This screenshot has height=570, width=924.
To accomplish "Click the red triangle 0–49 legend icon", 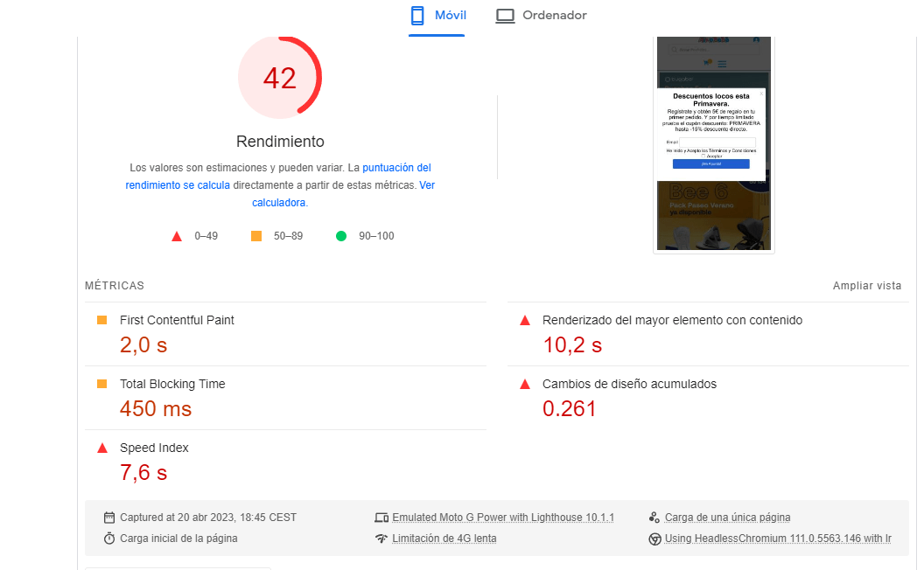I will click(176, 236).
